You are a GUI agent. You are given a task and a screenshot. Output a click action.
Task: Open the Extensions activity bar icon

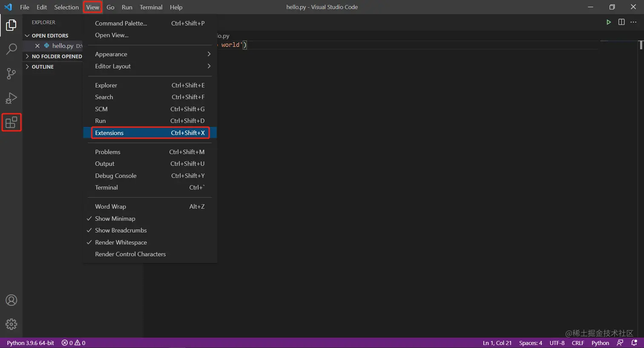(x=11, y=123)
